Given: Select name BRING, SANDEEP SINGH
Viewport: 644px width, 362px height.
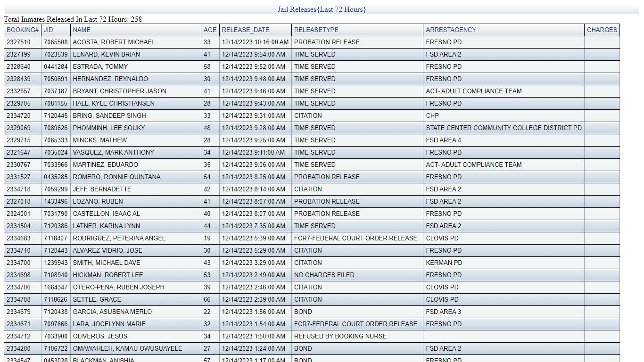Looking at the screenshot, I should tap(109, 115).
